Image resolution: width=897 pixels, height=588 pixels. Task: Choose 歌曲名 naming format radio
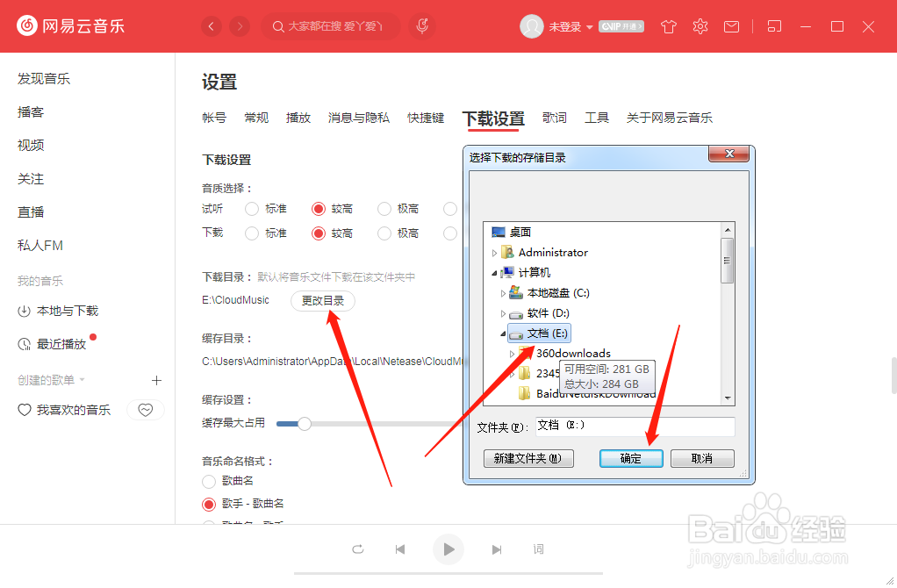pyautogui.click(x=209, y=482)
